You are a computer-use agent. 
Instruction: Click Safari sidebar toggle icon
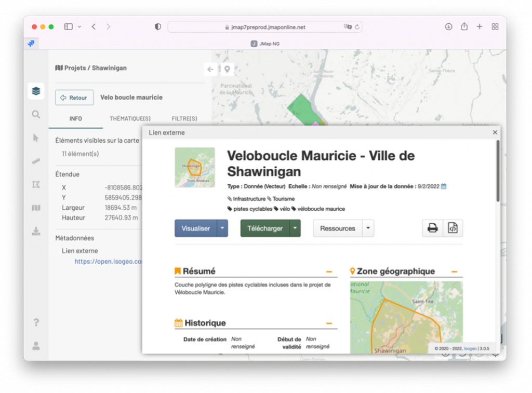click(x=69, y=26)
